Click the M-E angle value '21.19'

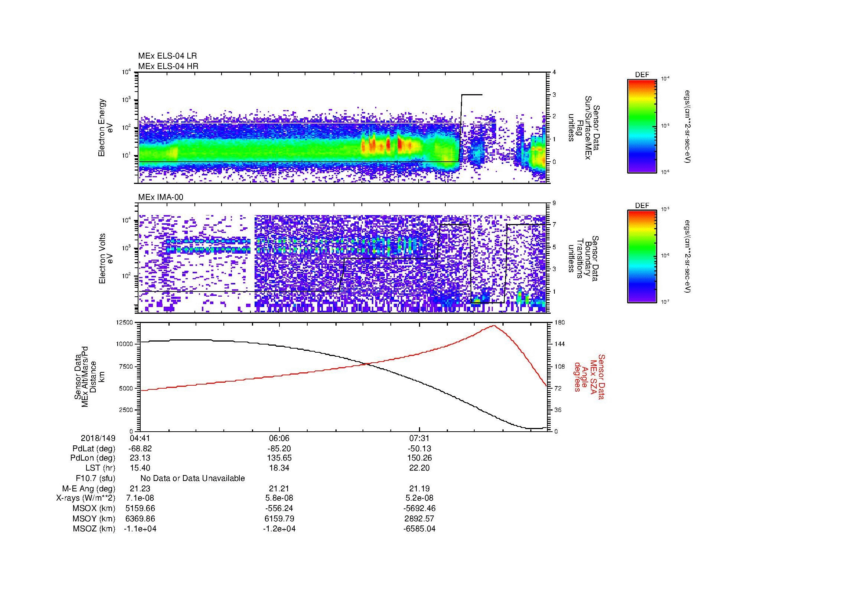(420, 488)
